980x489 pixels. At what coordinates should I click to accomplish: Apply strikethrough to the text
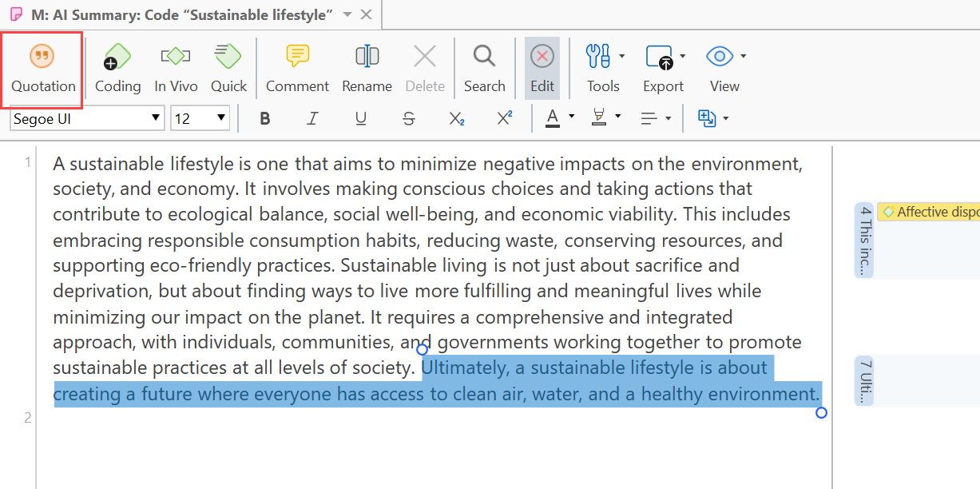point(409,118)
